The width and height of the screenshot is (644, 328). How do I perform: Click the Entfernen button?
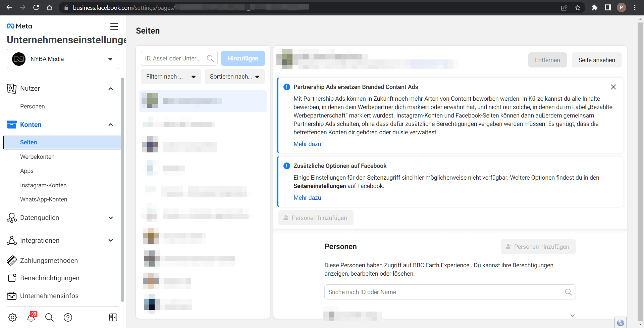click(x=547, y=60)
